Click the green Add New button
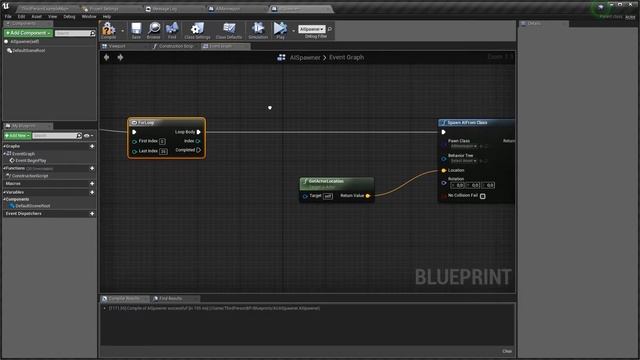Screen dimensions: 640x360 coord(17,136)
